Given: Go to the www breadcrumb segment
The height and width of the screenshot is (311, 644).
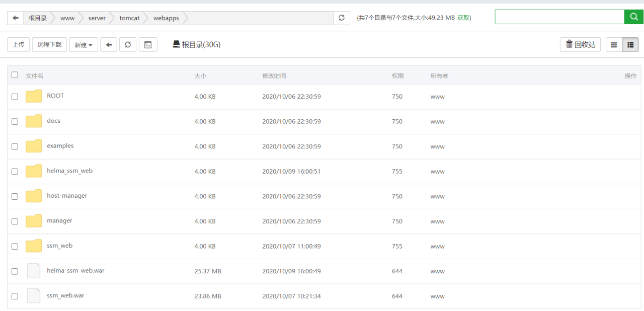Looking at the screenshot, I should tap(67, 18).
